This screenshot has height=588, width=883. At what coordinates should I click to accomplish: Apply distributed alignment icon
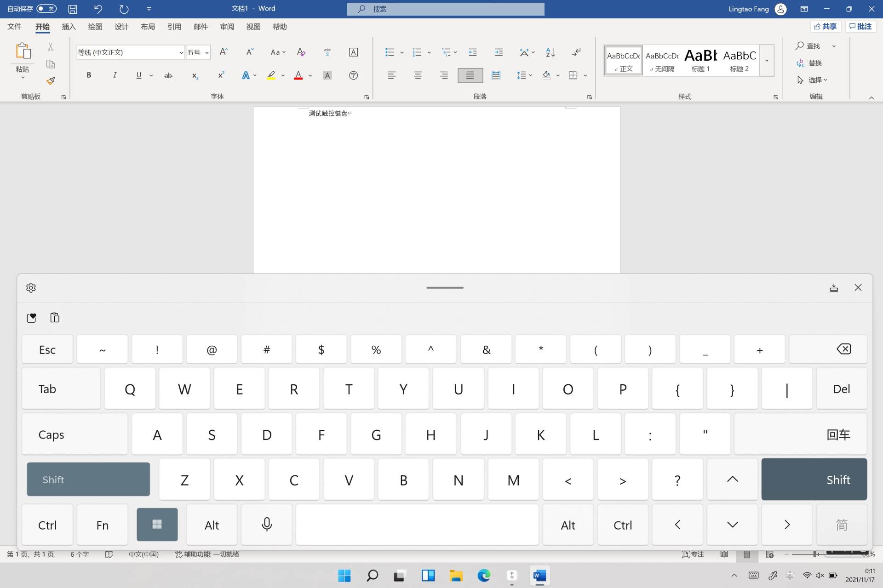coord(496,75)
